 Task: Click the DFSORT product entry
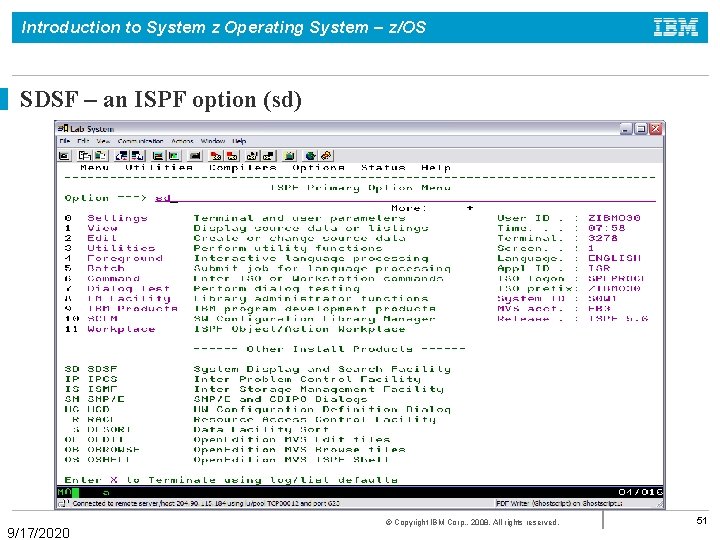point(201,430)
